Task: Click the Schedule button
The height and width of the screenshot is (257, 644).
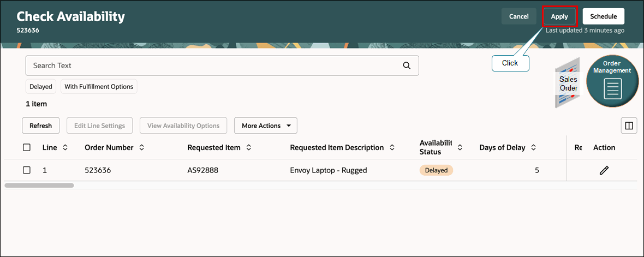Action: 603,16
